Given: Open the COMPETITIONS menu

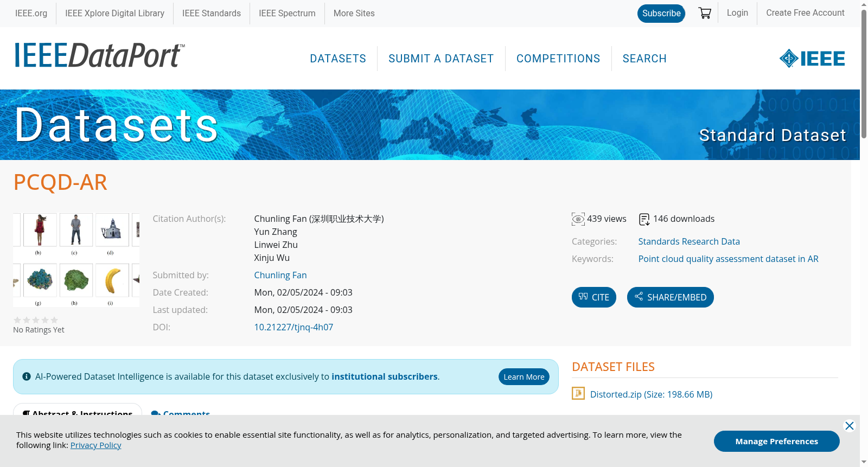Looking at the screenshot, I should pyautogui.click(x=558, y=59).
